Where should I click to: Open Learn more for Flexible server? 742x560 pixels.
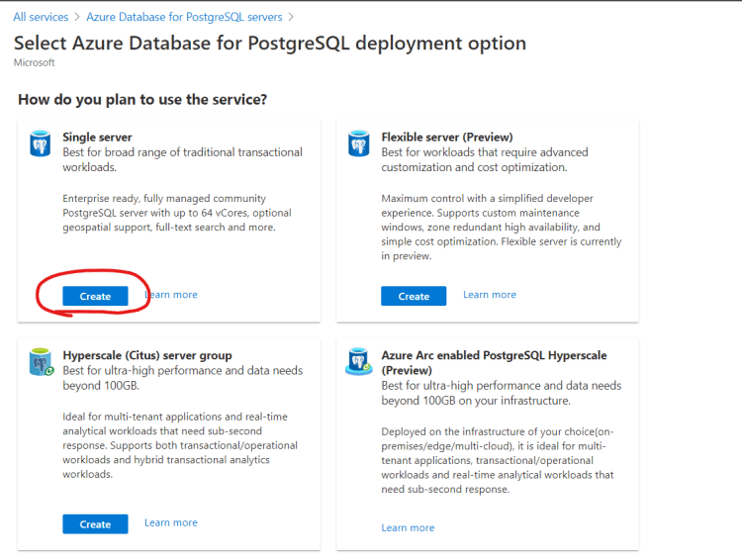tap(490, 295)
